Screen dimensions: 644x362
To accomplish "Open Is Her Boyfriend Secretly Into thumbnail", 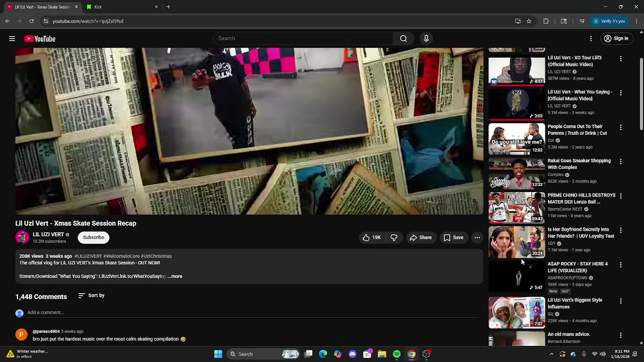I will point(517,242).
